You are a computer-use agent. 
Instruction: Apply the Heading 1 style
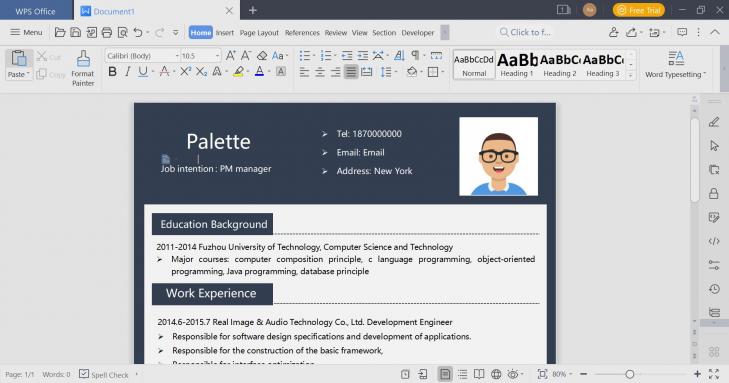pyautogui.click(x=517, y=65)
